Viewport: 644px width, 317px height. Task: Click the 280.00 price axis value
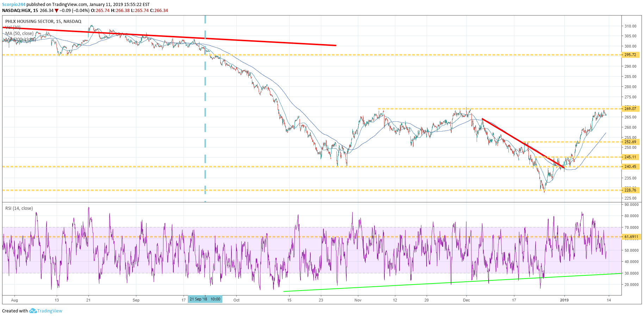click(630, 87)
